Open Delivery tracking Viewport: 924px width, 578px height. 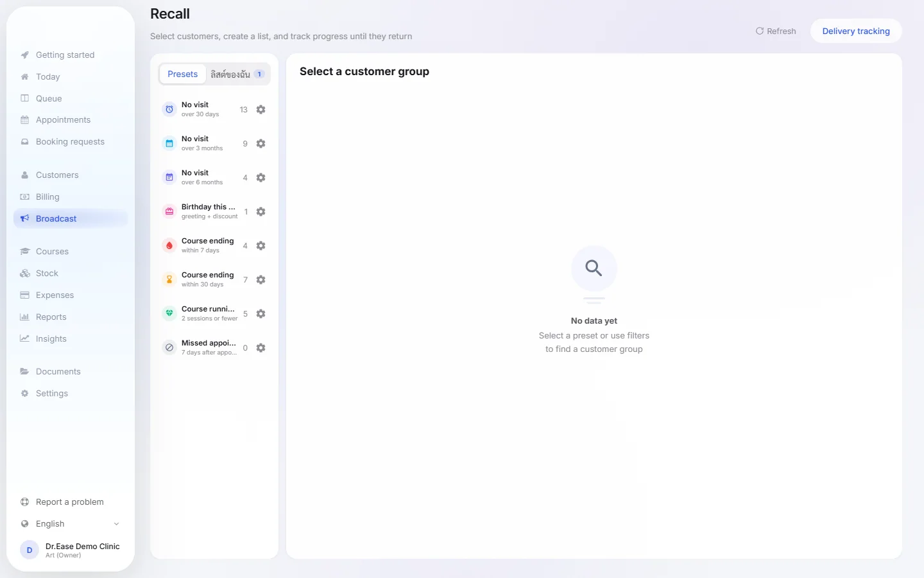coord(856,31)
